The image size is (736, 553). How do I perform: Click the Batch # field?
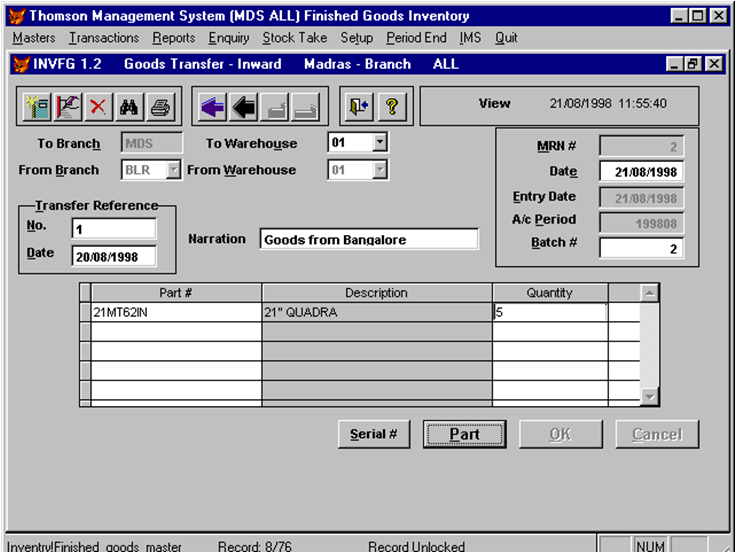click(641, 248)
